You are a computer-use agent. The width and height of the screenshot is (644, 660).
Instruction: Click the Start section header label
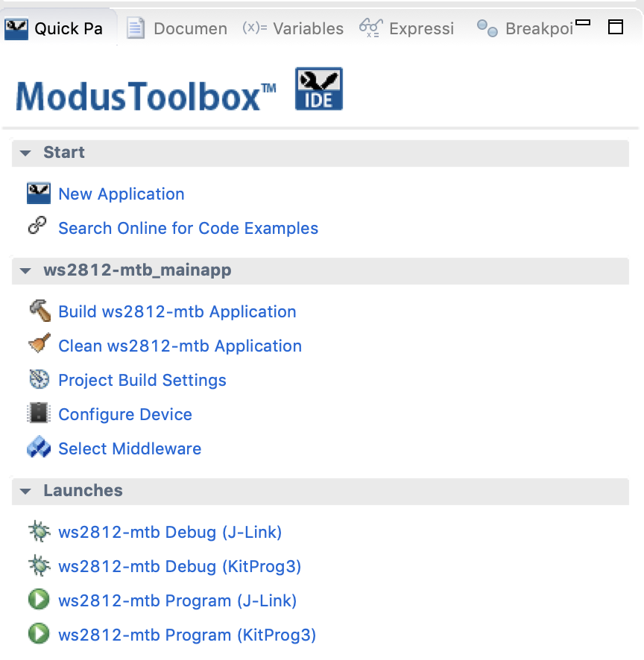pos(64,153)
